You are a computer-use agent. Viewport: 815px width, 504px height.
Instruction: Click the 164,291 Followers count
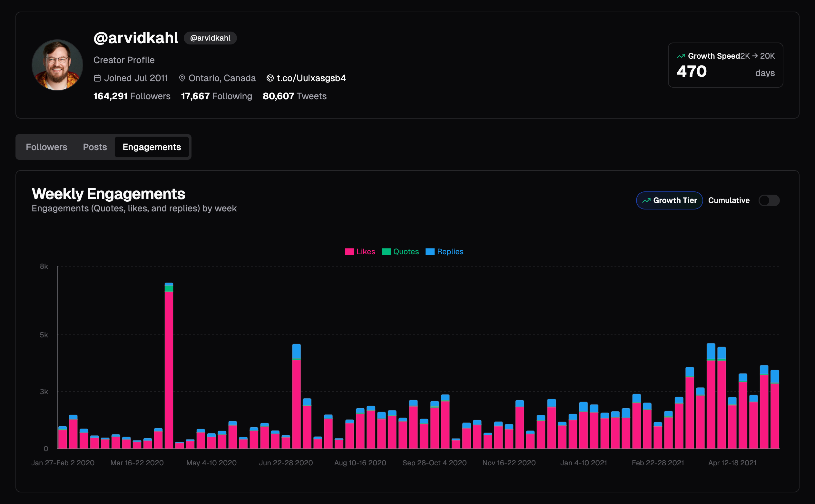132,96
